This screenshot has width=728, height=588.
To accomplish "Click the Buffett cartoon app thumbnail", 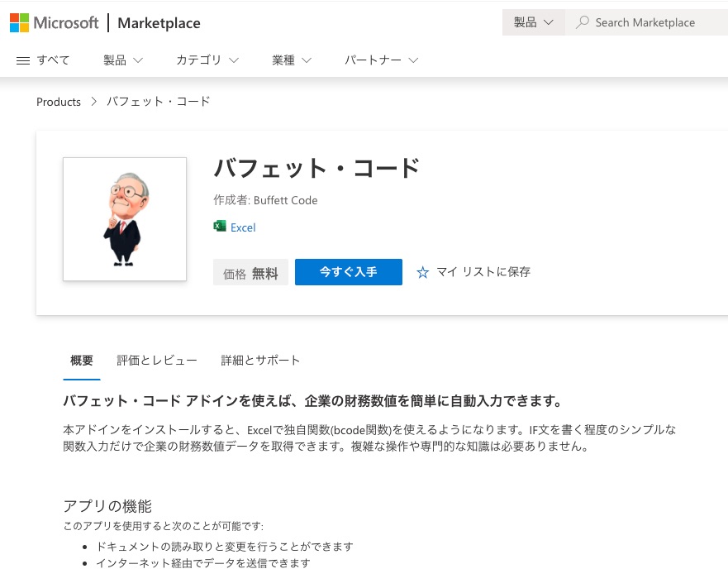I will click(x=125, y=219).
